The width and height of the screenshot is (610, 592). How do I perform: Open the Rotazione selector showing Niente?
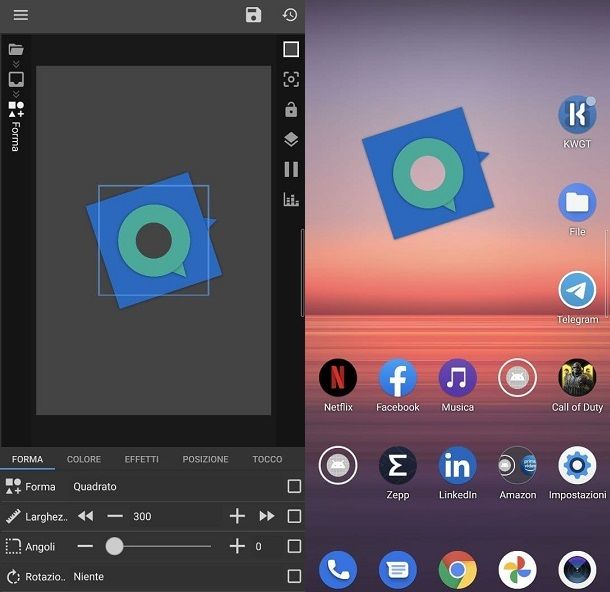89,576
